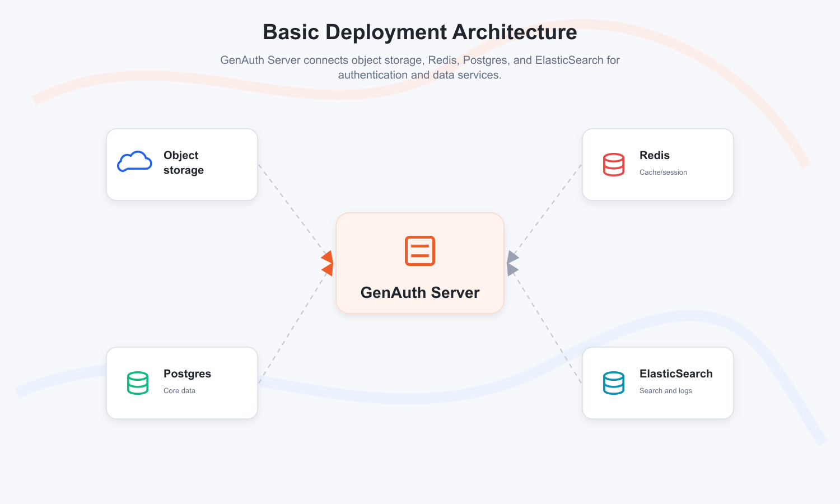The height and width of the screenshot is (504, 840).
Task: Click the Basic Deployment Architecture heading
Action: tap(420, 32)
